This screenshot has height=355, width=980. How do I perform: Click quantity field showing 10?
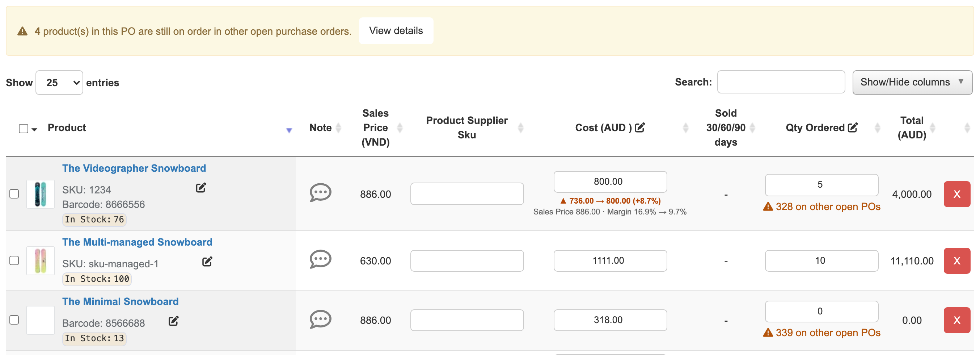point(821,260)
